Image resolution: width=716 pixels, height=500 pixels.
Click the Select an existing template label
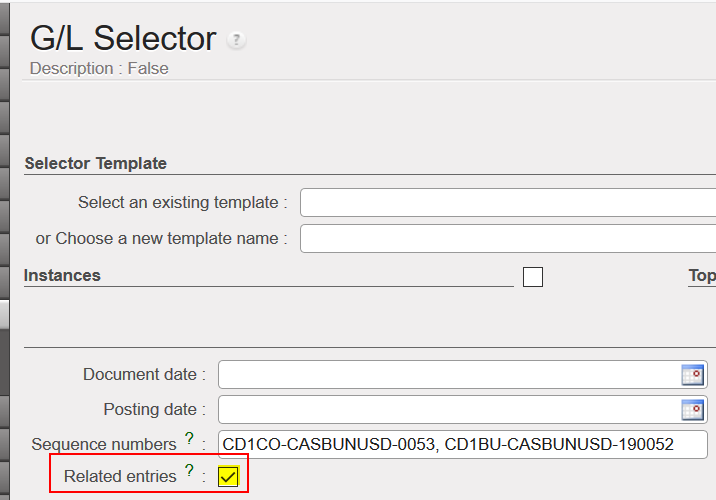pyautogui.click(x=182, y=203)
